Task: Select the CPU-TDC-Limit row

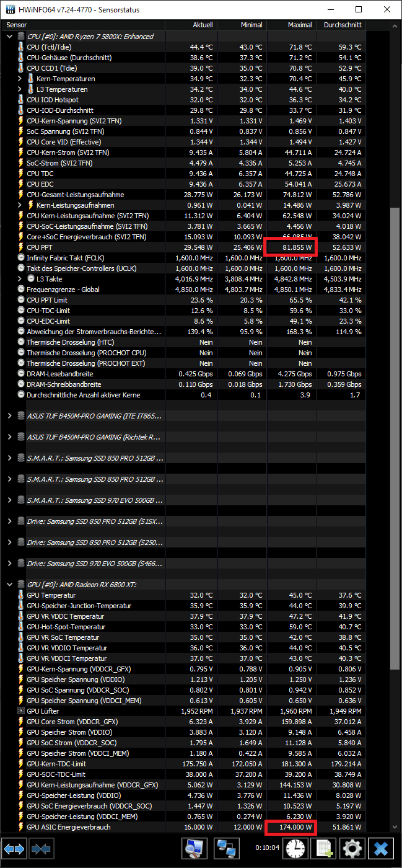Action: (x=185, y=311)
